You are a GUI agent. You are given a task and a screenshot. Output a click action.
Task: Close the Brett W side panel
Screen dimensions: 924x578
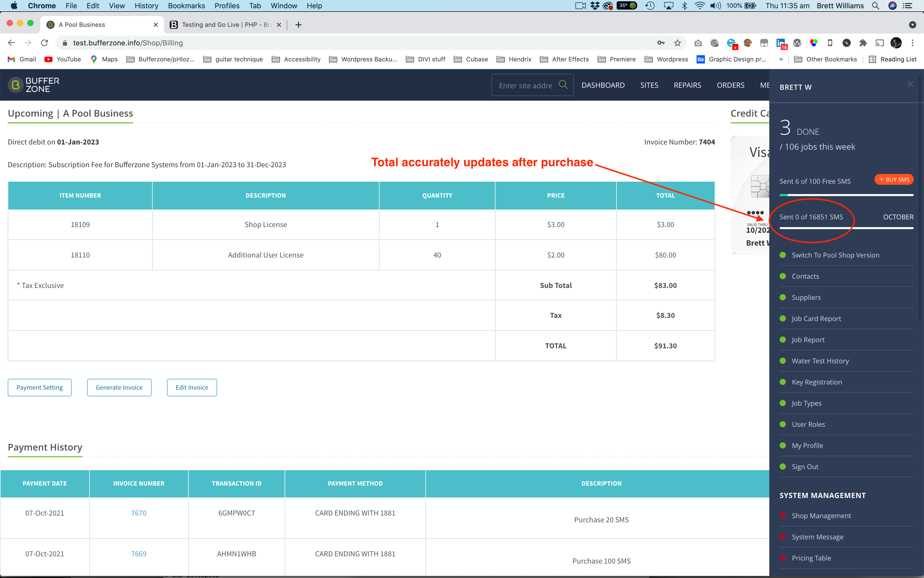910,84
